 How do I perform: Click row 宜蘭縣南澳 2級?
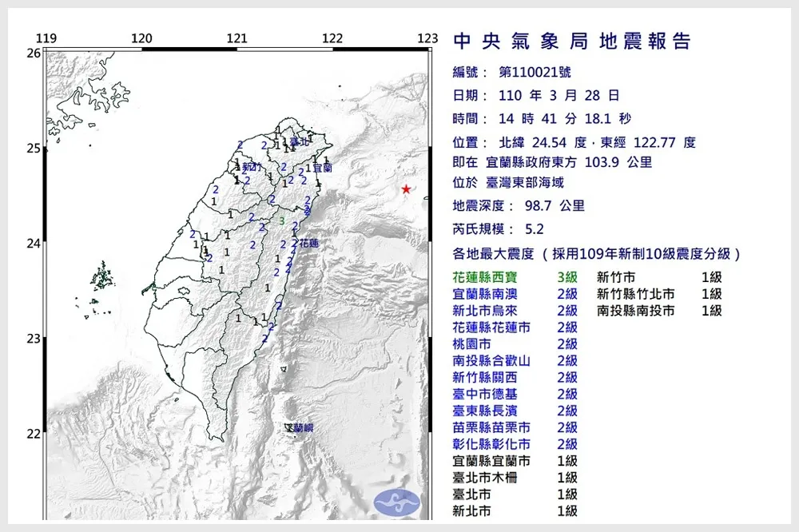coord(515,294)
